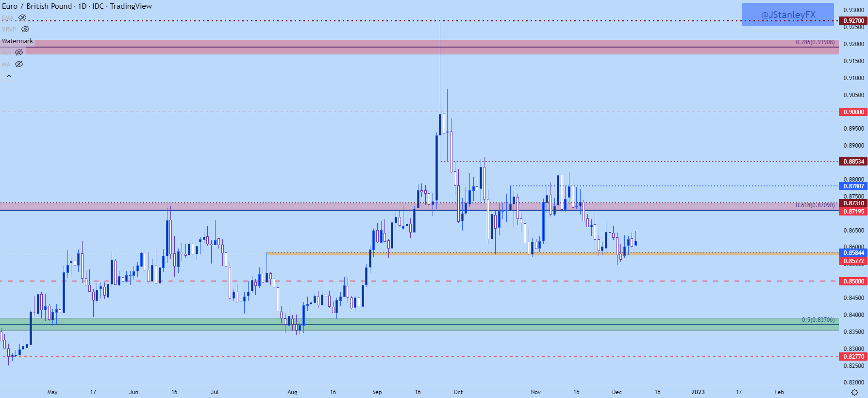
Task: Select the 0.5(0.83706) Fibonacci level label
Action: pyautogui.click(x=818, y=320)
